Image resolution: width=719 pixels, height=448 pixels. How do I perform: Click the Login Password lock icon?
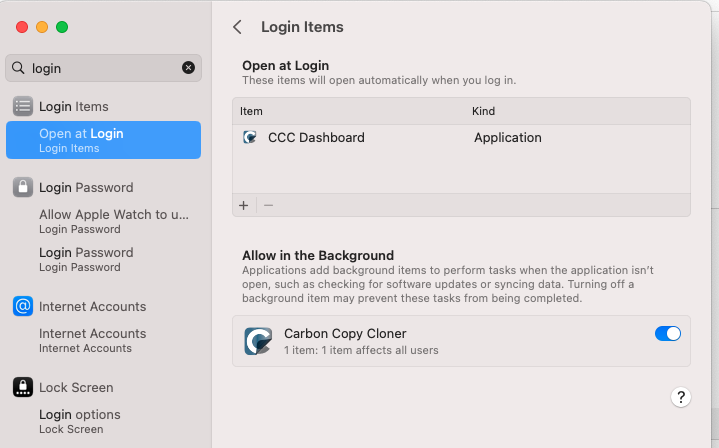coord(23,187)
